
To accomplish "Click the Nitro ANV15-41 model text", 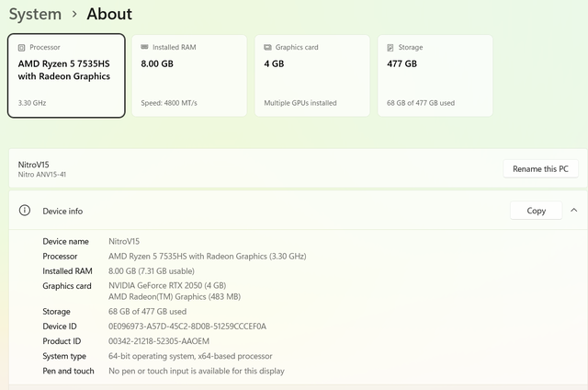I will click(42, 175).
